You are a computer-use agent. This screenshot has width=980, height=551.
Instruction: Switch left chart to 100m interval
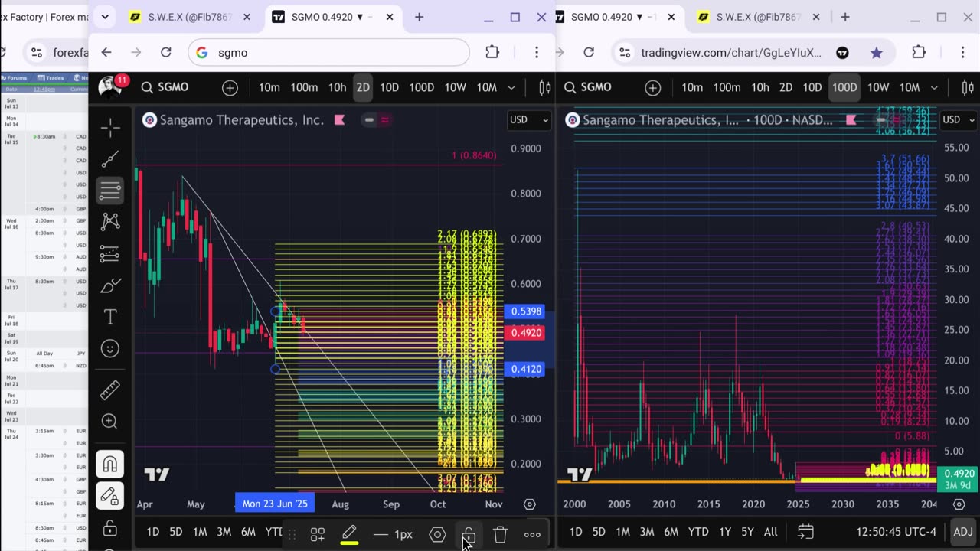pos(304,87)
